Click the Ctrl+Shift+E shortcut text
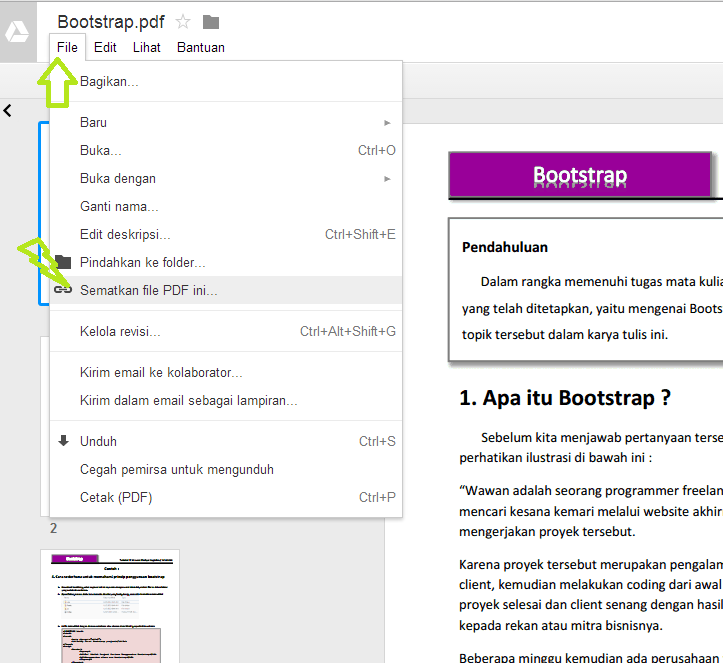Viewport: 723px width, 663px height. 360,234
